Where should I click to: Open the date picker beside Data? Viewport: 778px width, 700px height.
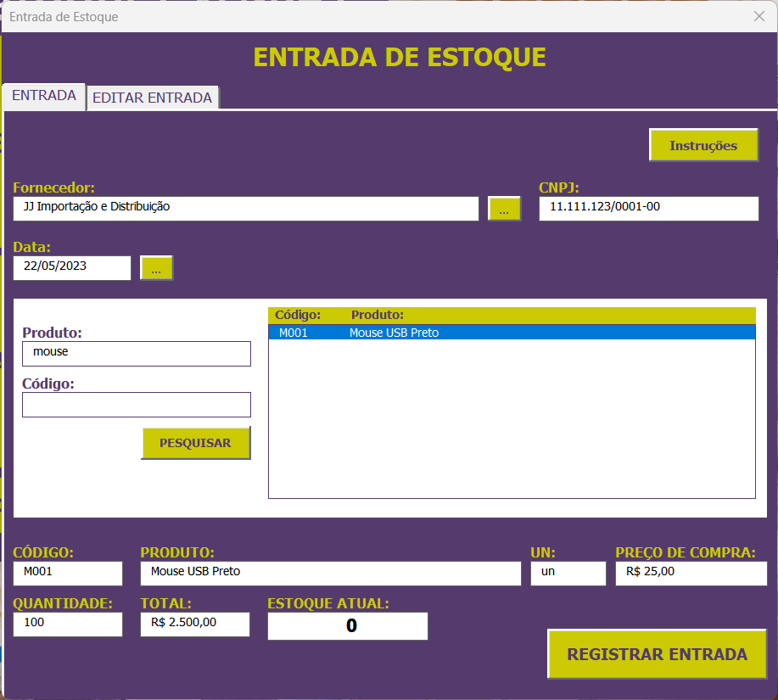click(x=156, y=268)
